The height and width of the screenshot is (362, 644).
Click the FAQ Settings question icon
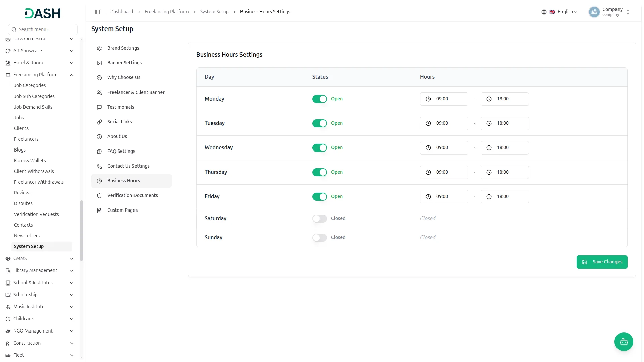click(99, 152)
